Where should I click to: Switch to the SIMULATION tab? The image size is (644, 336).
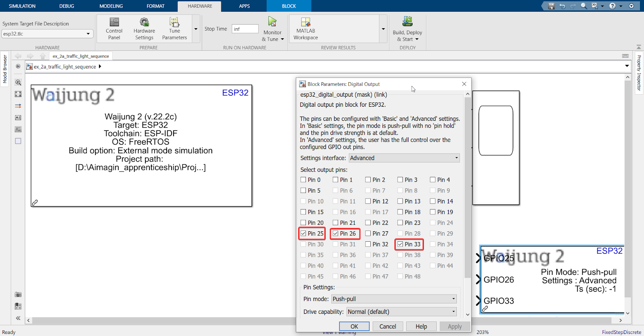22,6
